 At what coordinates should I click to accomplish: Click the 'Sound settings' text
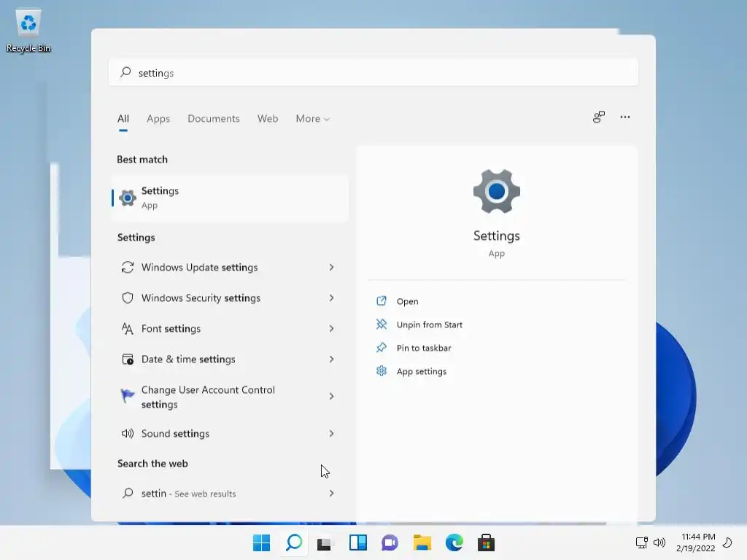coord(175,433)
